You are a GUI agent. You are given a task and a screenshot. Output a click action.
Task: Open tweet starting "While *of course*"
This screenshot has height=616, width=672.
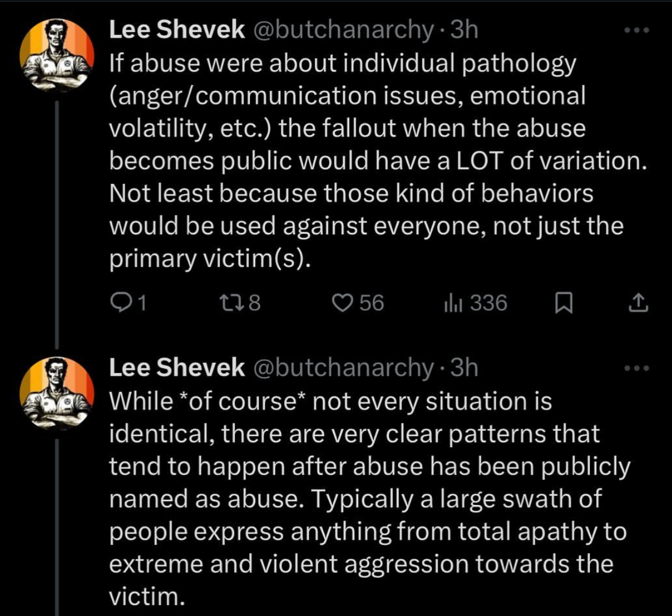tap(368, 499)
